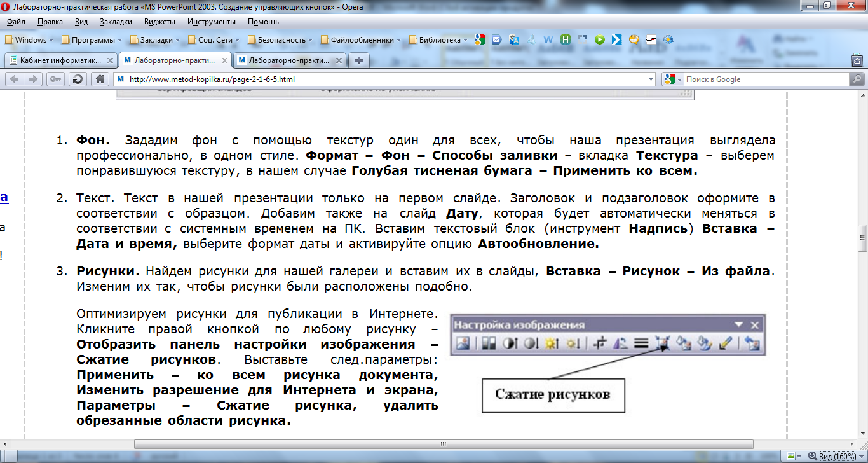Click the Поиск в Google search field
Image resolution: width=868 pixels, height=463 pixels.
[766, 79]
